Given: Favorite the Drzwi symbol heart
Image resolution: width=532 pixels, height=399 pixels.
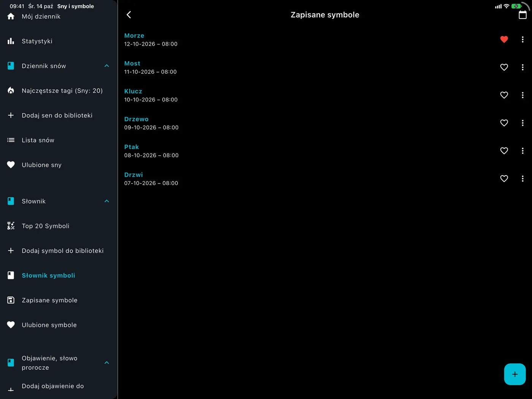Looking at the screenshot, I should point(504,179).
